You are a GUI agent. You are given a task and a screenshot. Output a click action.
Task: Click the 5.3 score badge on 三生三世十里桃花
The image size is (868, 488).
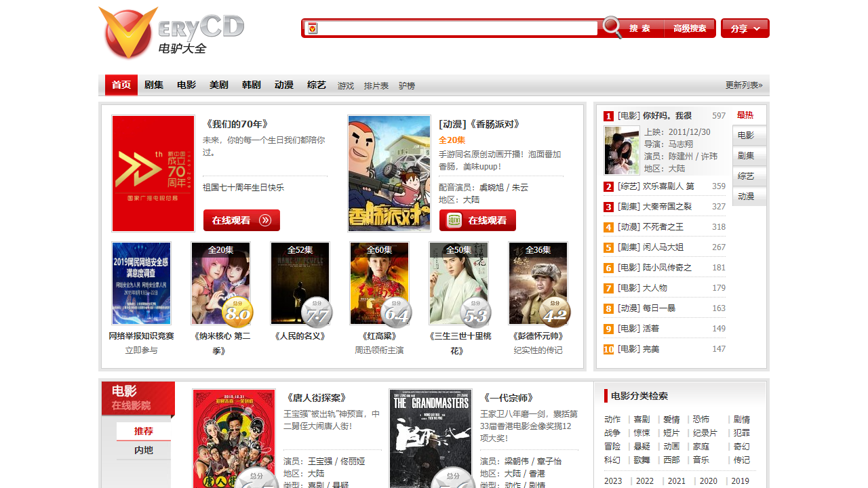click(x=475, y=313)
